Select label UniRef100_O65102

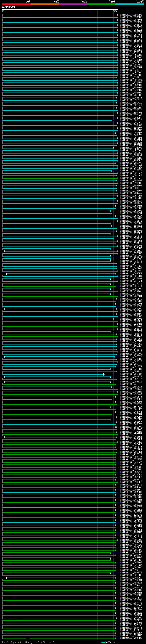click(x=131, y=562)
